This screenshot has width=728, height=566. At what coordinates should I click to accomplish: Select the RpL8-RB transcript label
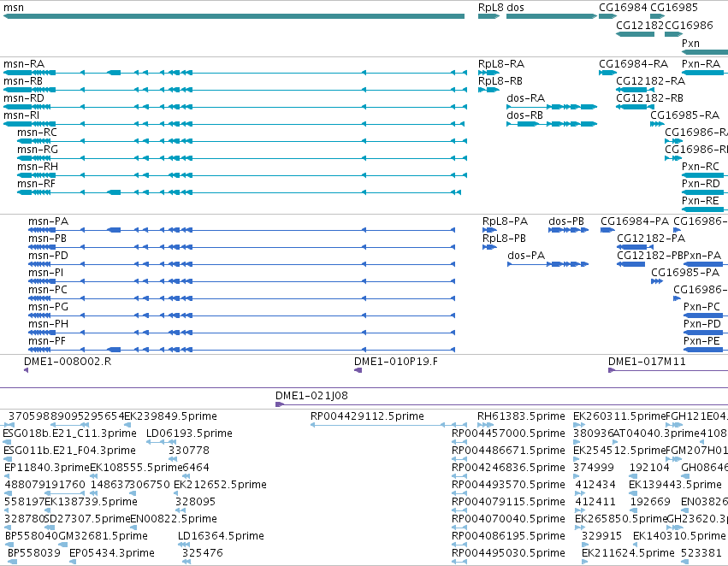coord(500,81)
